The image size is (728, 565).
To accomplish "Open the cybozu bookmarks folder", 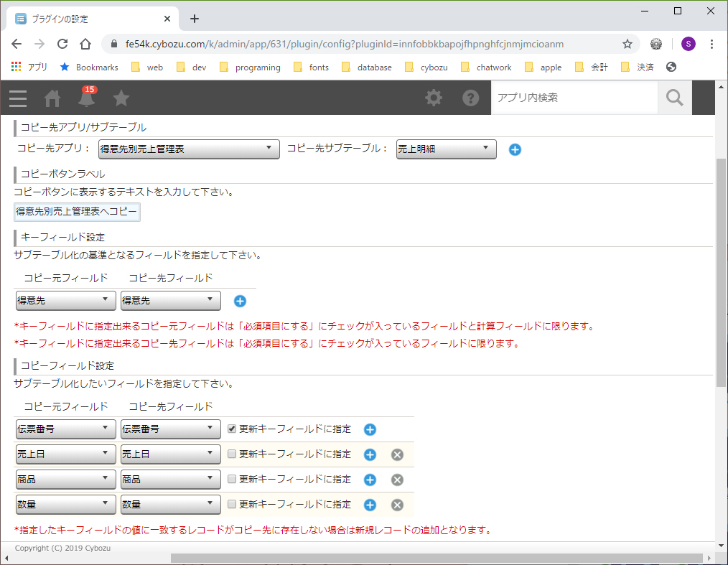I will (x=426, y=67).
